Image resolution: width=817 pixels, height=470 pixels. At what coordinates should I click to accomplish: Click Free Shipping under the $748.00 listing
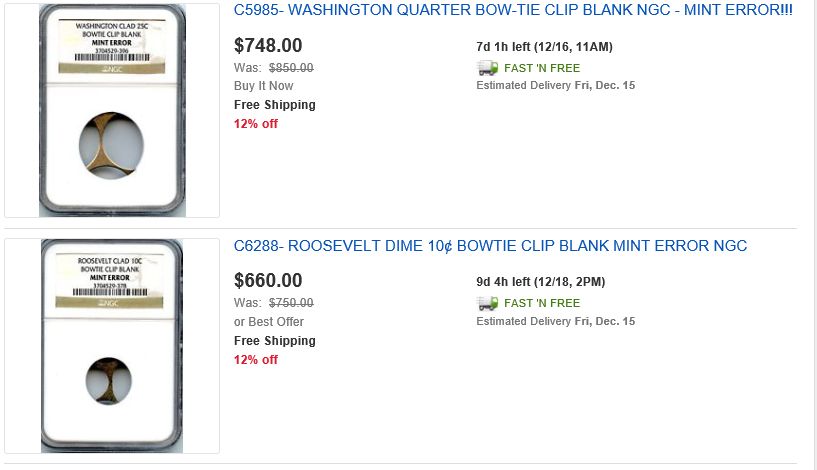[x=275, y=105]
